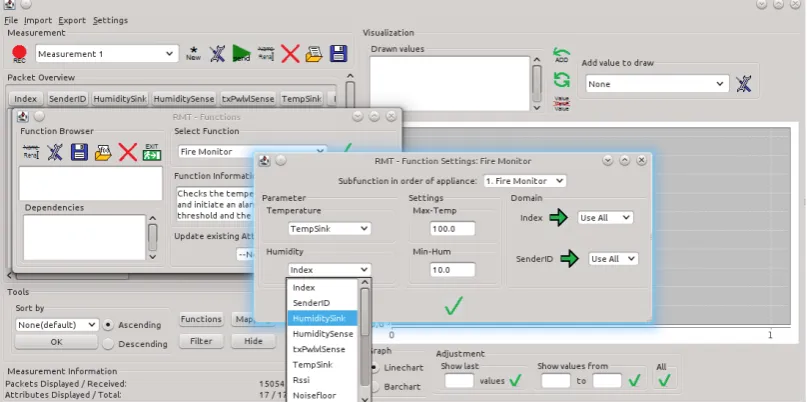Select Noisefloor in dropdown list
The height and width of the screenshot is (402, 807).
pos(322,395)
